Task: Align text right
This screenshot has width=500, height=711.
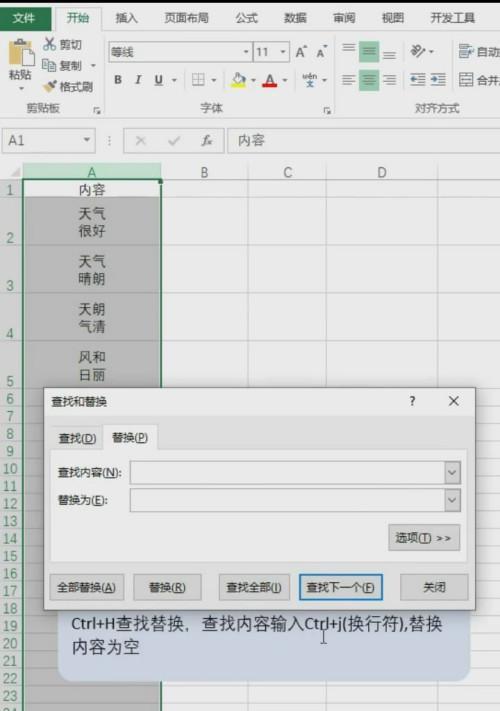Action: (389, 80)
